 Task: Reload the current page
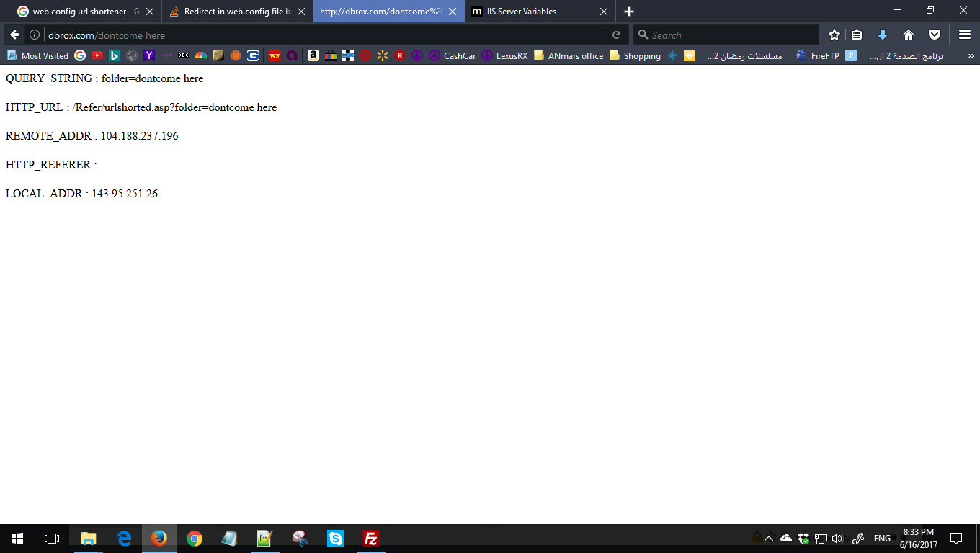[x=616, y=35]
